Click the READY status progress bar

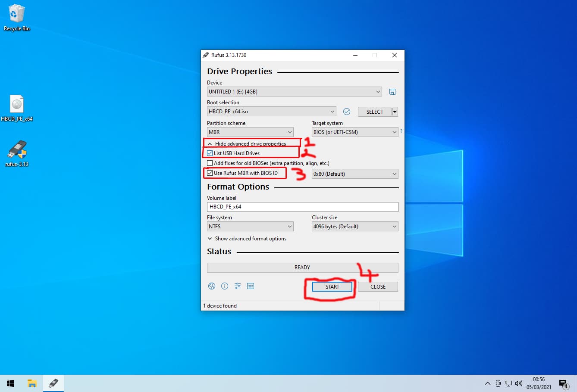pyautogui.click(x=302, y=268)
